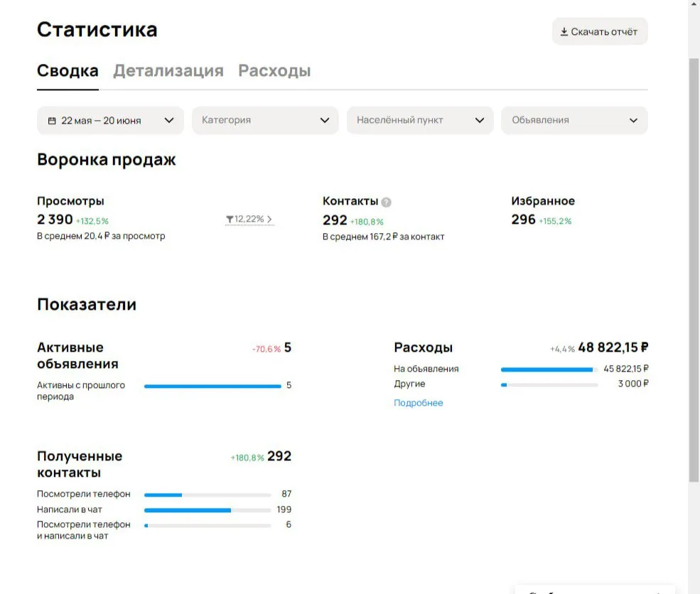The width and height of the screenshot is (700, 594).
Task: Click the calendar icon in date filter
Action: (52, 121)
